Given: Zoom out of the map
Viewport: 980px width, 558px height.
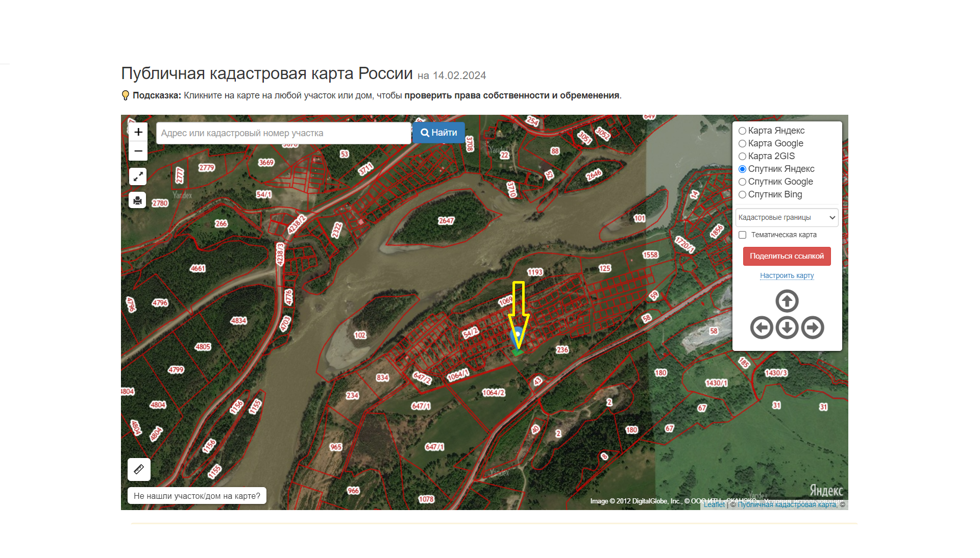Looking at the screenshot, I should pyautogui.click(x=138, y=151).
